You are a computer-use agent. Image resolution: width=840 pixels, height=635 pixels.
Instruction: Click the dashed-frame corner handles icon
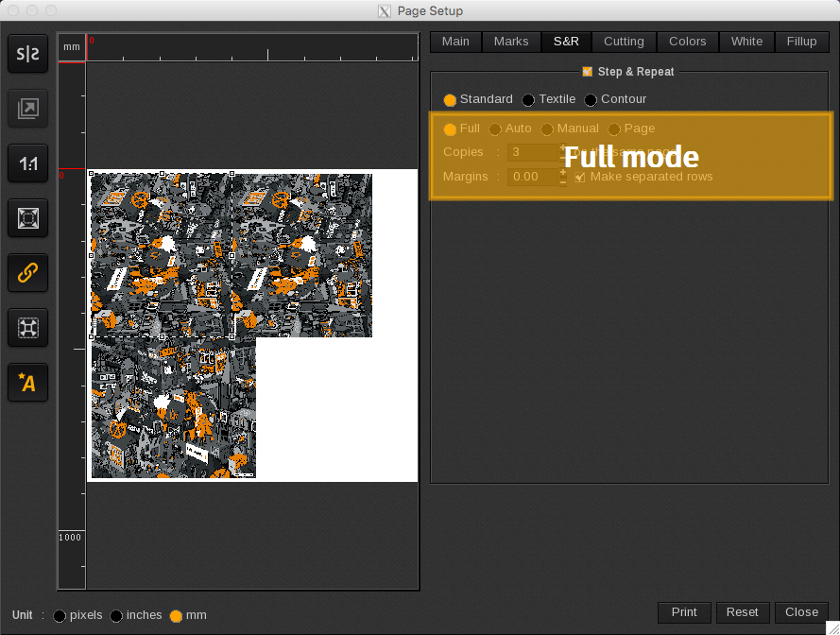point(28,328)
